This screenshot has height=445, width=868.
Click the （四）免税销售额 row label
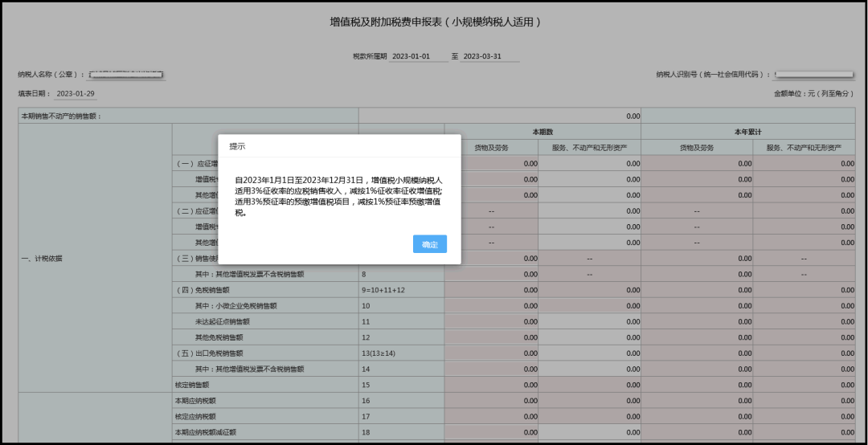pyautogui.click(x=202, y=290)
